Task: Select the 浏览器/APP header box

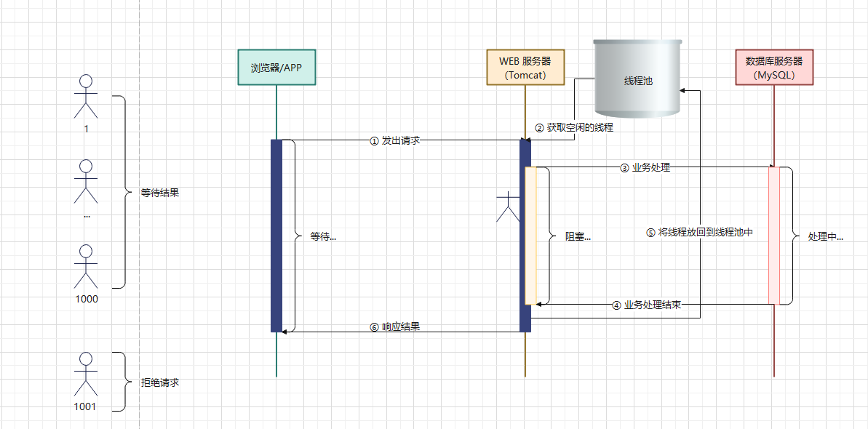Action: pyautogui.click(x=276, y=68)
